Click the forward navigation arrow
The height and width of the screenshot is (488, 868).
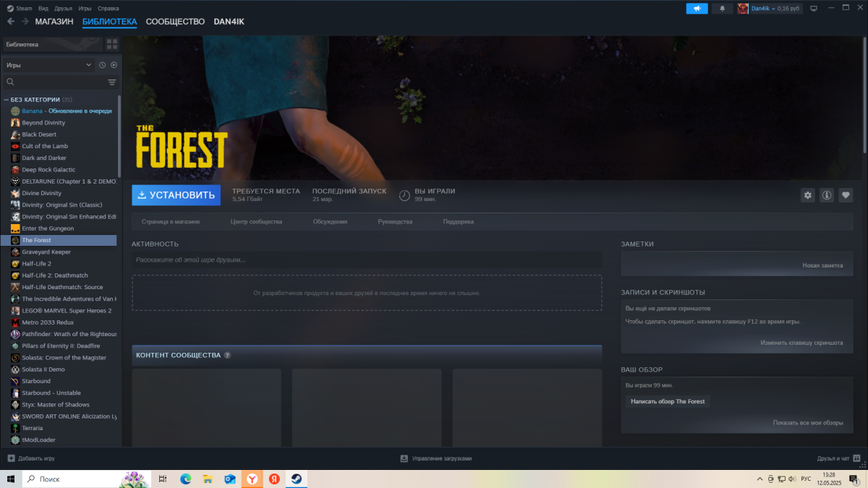25,22
